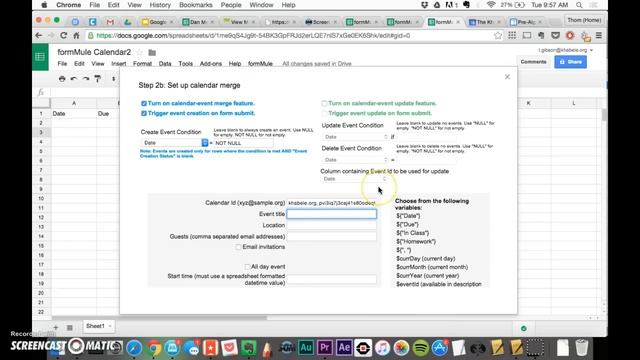
Task: Open Chrome History menu
Action: pos(160,5)
